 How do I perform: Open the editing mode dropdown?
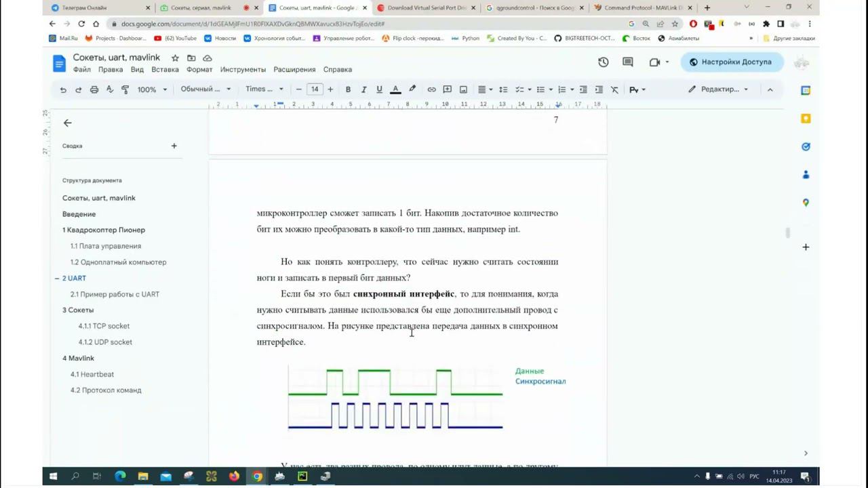pyautogui.click(x=718, y=89)
